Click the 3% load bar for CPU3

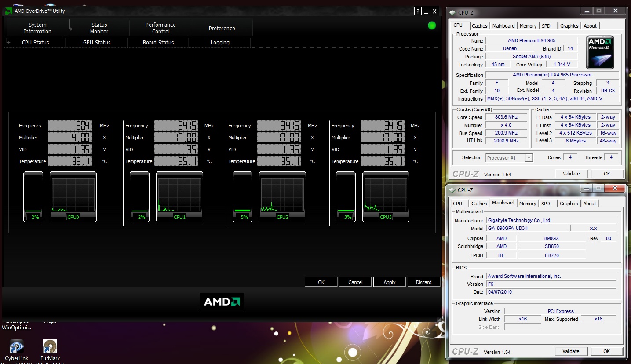[x=346, y=197]
